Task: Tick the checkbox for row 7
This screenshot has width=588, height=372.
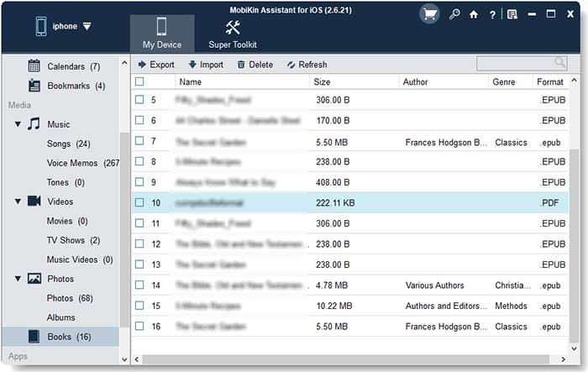Action: (139, 140)
